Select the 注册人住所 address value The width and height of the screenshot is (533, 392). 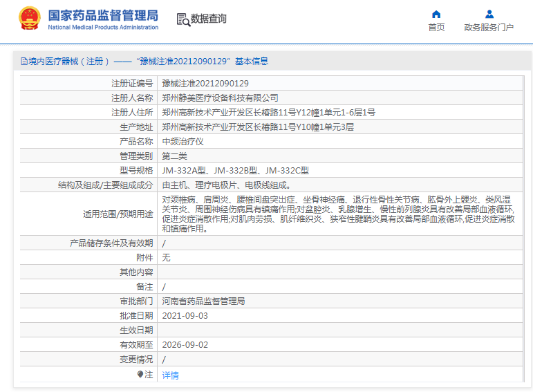click(x=268, y=113)
